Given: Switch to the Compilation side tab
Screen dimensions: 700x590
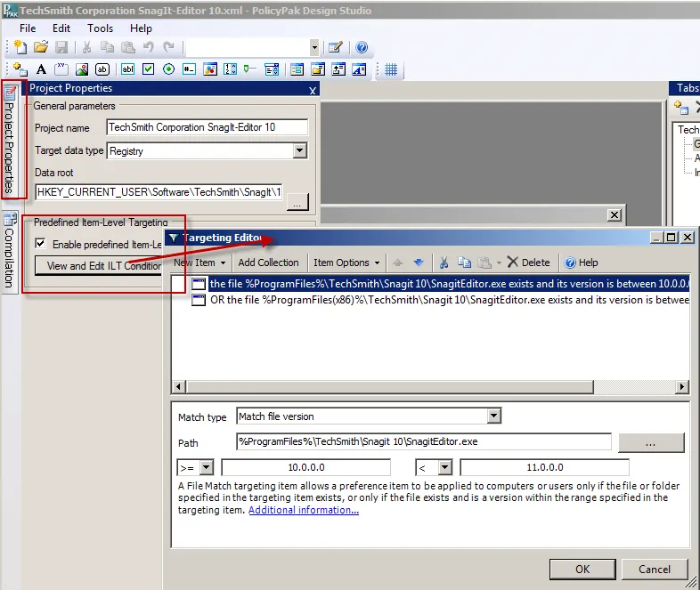Looking at the screenshot, I should coord(10,251).
